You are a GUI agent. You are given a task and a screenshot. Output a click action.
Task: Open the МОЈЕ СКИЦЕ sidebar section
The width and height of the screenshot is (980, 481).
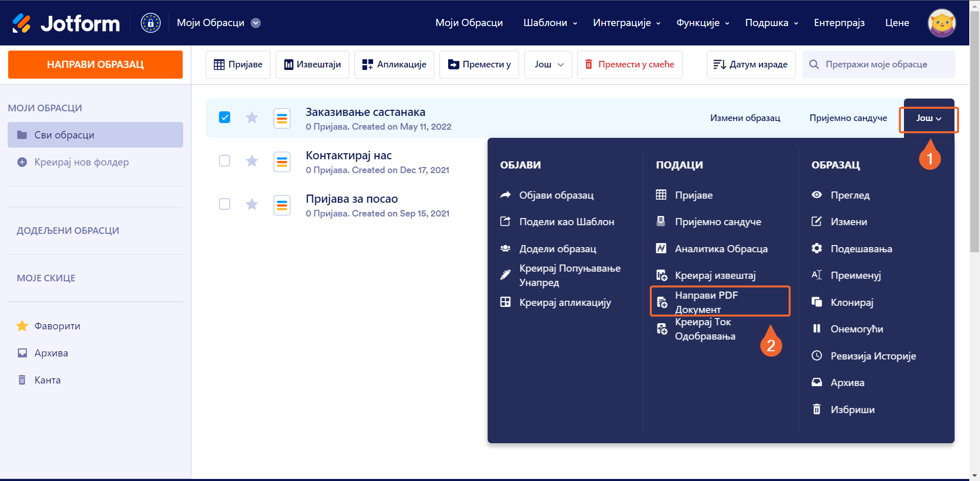pyautogui.click(x=46, y=278)
